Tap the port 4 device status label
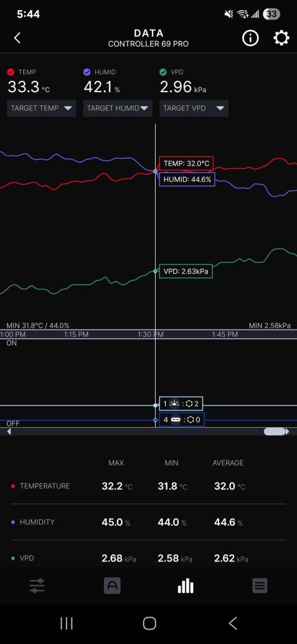297x644 pixels. click(x=182, y=420)
